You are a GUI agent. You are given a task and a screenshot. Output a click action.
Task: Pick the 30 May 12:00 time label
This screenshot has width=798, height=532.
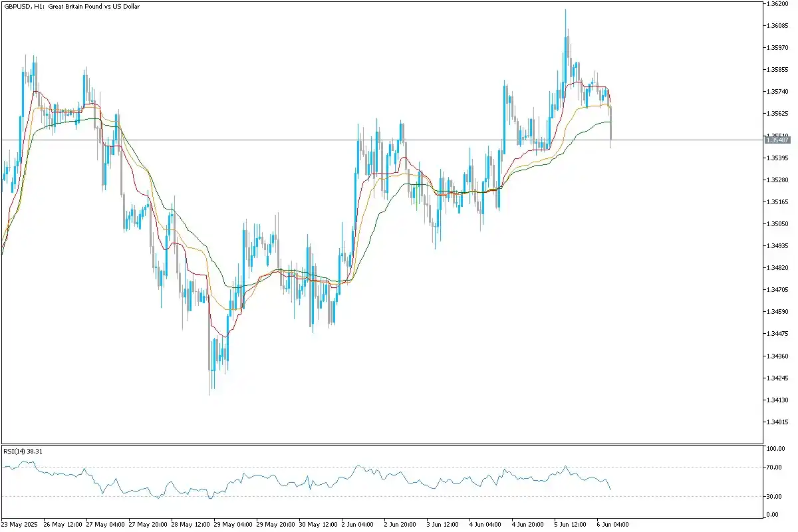point(318,524)
